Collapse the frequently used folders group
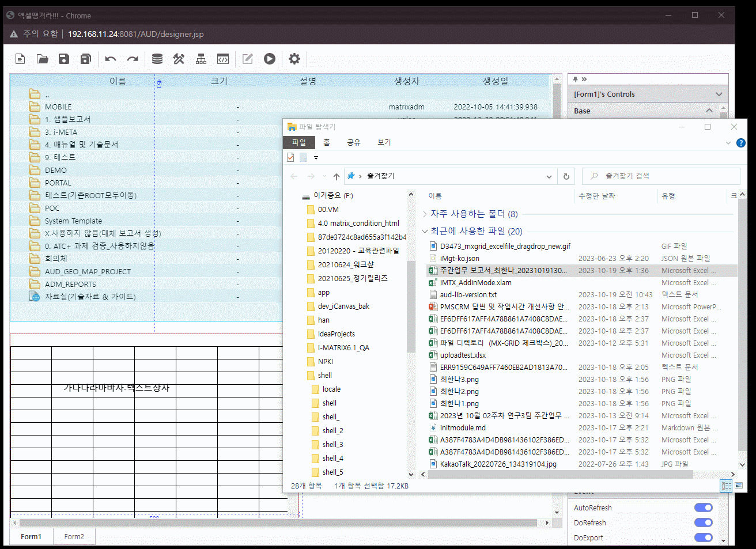This screenshot has width=756, height=549. point(425,214)
